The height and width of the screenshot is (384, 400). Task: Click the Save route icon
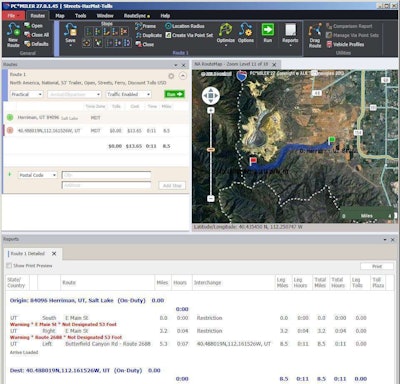tap(70, 34)
